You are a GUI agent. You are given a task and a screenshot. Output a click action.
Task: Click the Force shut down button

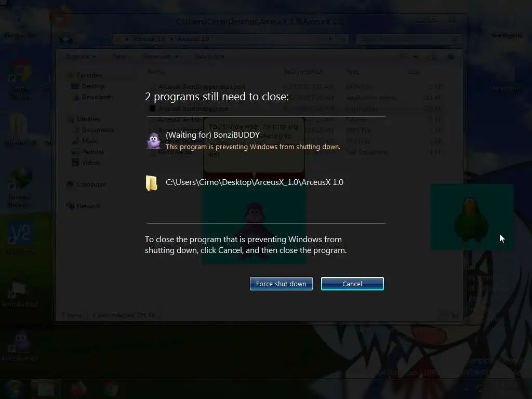281,284
